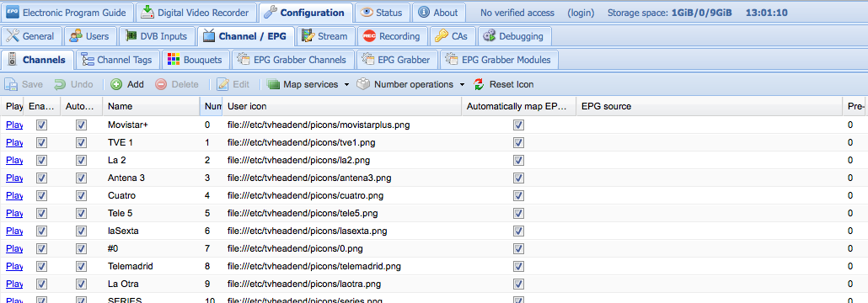Image resolution: width=868 pixels, height=303 pixels.
Task: Switch to Digital Video Recorder tab
Action: 196,13
